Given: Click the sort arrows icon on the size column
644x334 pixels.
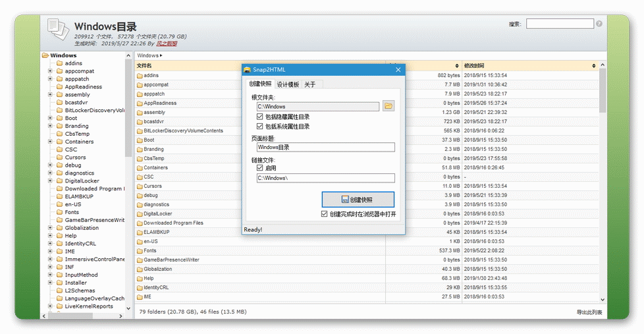Looking at the screenshot, I should point(457,66).
